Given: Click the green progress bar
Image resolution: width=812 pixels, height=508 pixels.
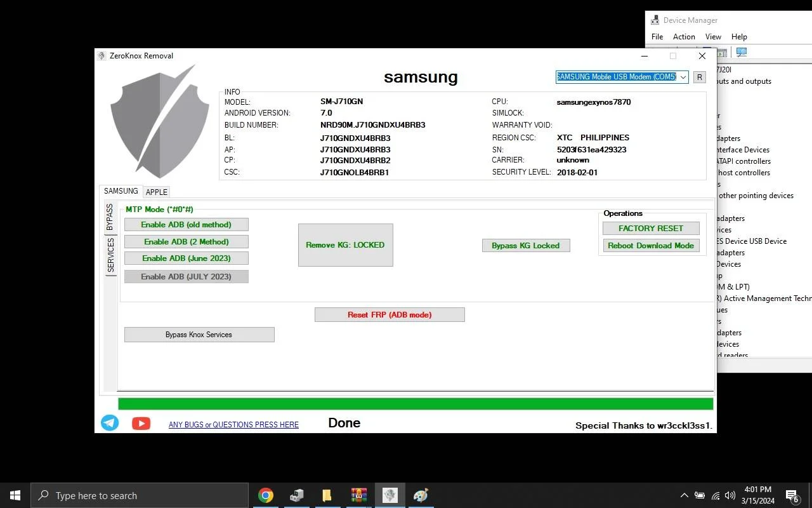Looking at the screenshot, I should (416, 404).
